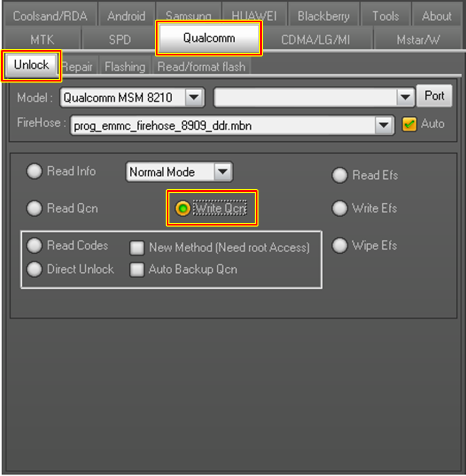Open the Coolsand/RDA tab
This screenshot has height=476, width=466.
(x=50, y=14)
